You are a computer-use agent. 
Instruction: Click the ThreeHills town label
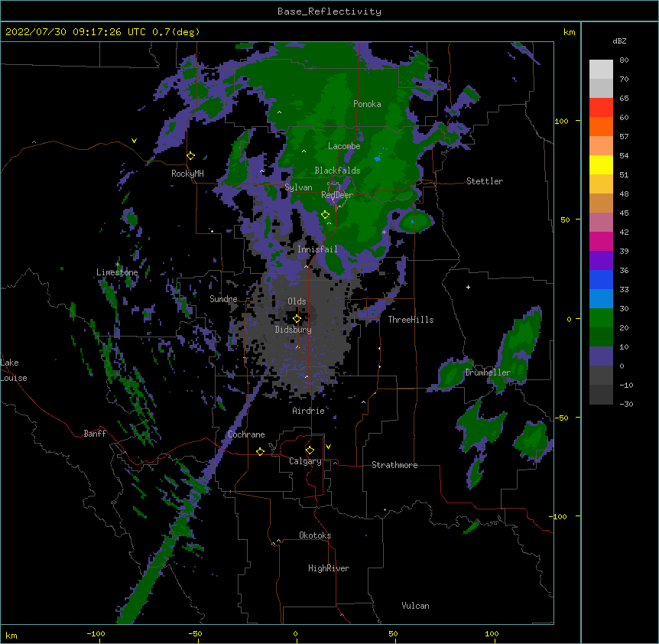[411, 320]
